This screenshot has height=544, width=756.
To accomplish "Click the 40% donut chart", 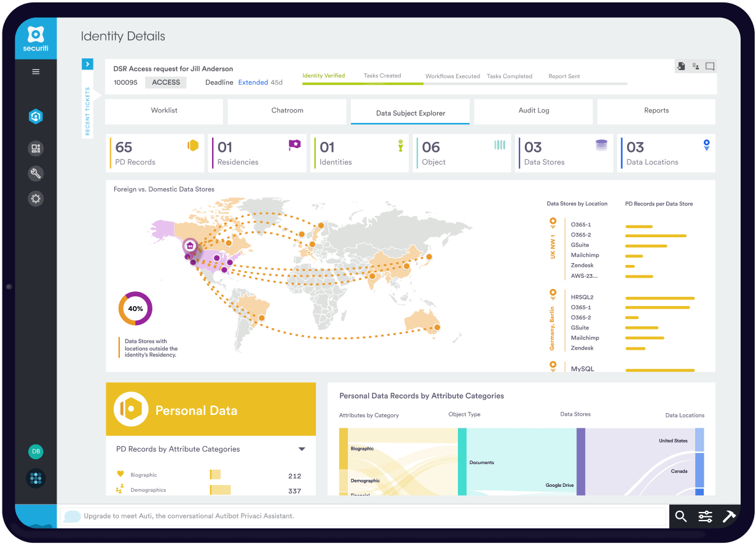I will (135, 309).
